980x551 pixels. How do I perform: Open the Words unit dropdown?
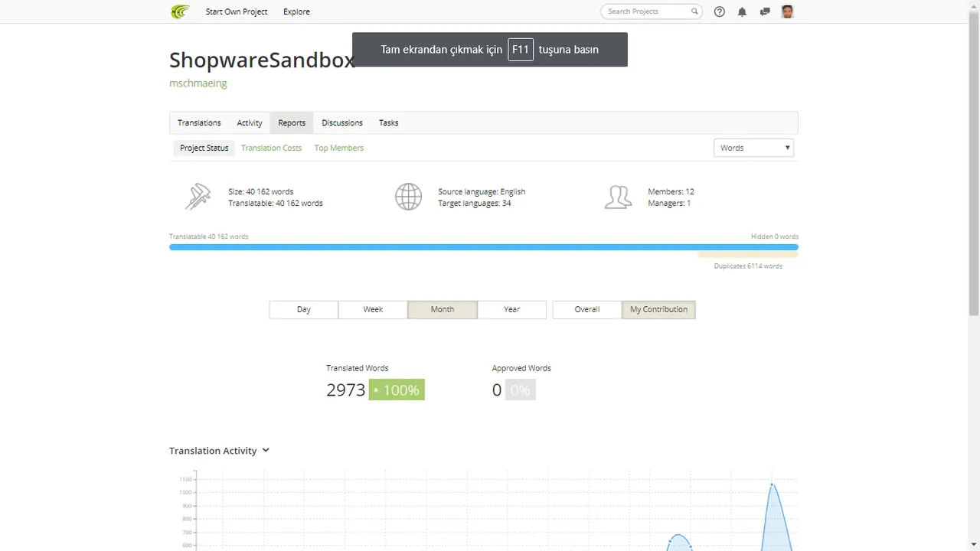point(753,148)
